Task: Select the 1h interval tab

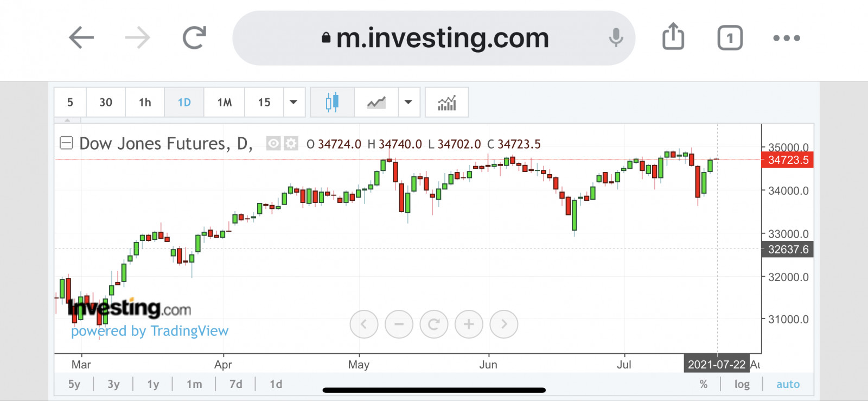Action: click(145, 102)
